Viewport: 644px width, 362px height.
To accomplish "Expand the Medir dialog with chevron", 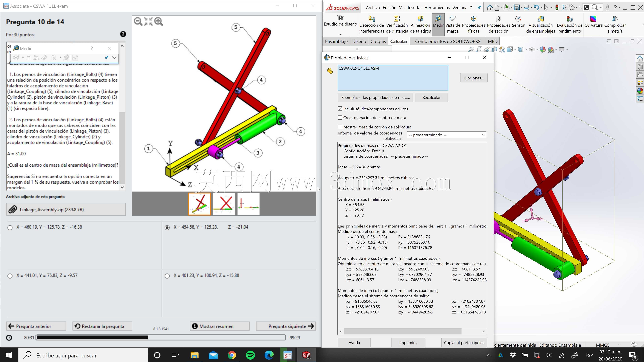I will (114, 57).
